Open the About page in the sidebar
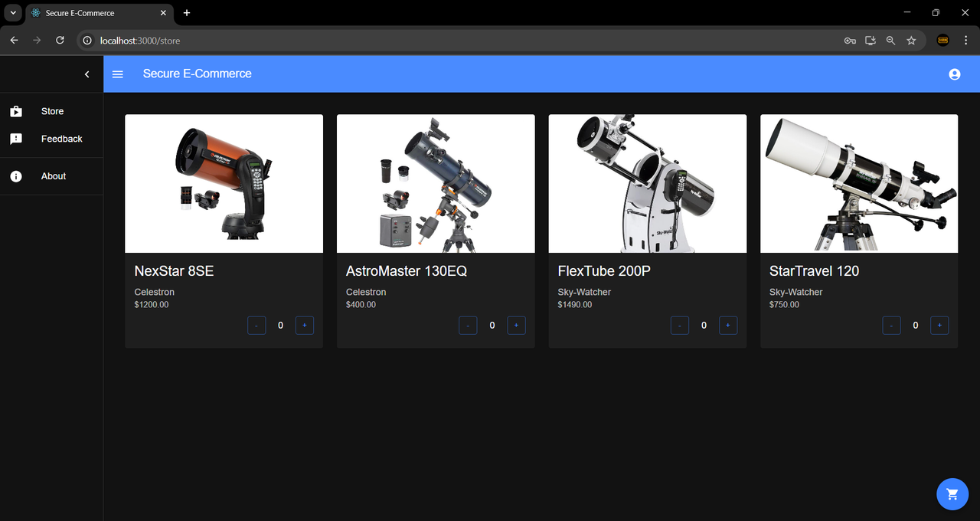The image size is (980, 521). click(x=52, y=176)
